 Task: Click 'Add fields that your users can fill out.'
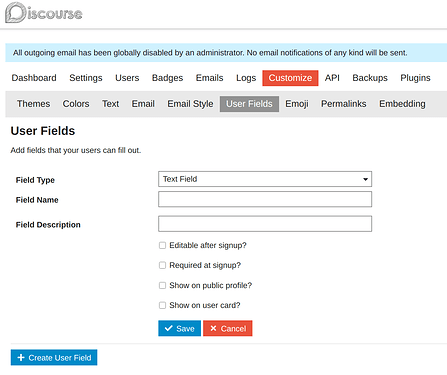pos(76,150)
